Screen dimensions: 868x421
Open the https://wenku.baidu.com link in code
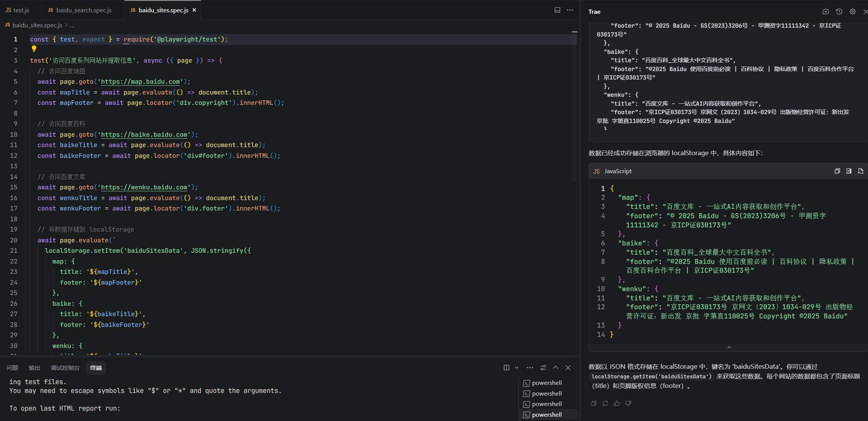pyautogui.click(x=144, y=187)
